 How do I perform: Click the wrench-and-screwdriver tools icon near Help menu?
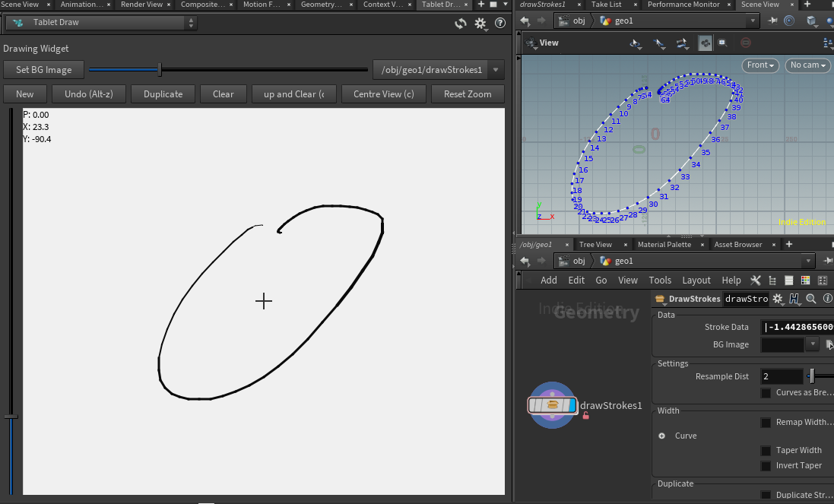click(x=755, y=280)
